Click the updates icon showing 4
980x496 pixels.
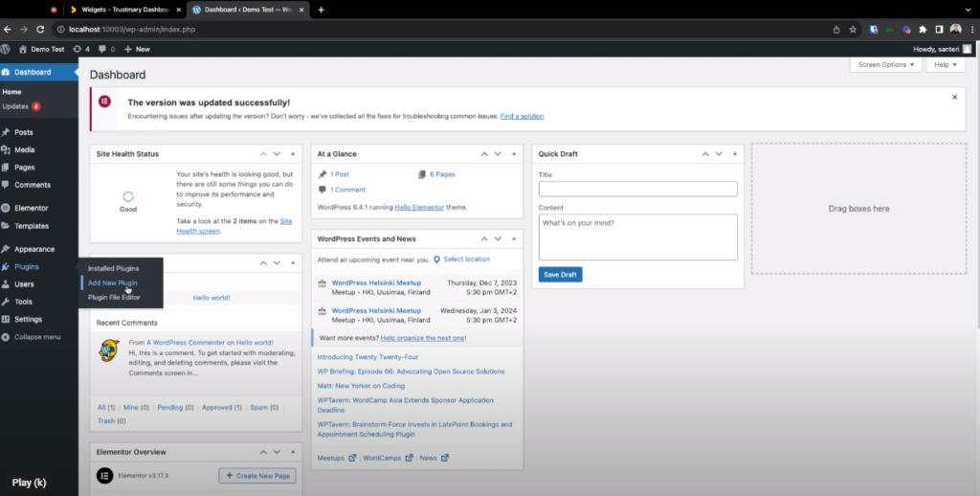pyautogui.click(x=81, y=49)
